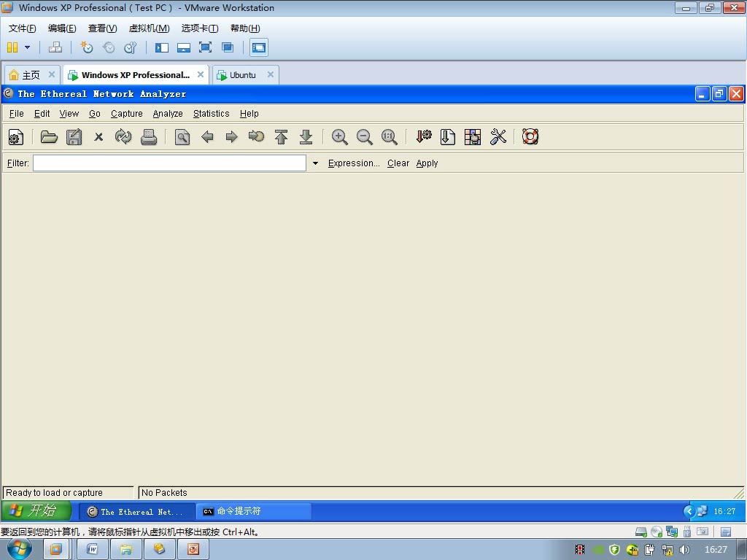Image resolution: width=747 pixels, height=560 pixels.
Task: Click VMware show library sidebar icon
Action: point(162,47)
